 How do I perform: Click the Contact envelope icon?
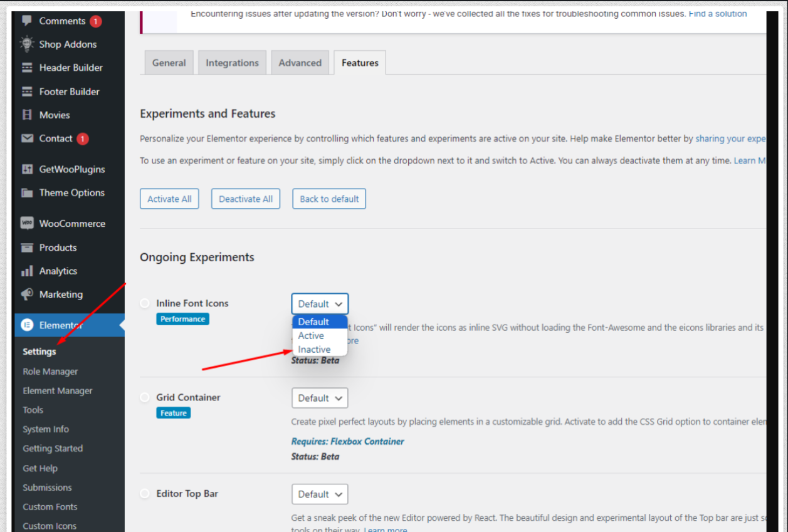click(x=27, y=138)
